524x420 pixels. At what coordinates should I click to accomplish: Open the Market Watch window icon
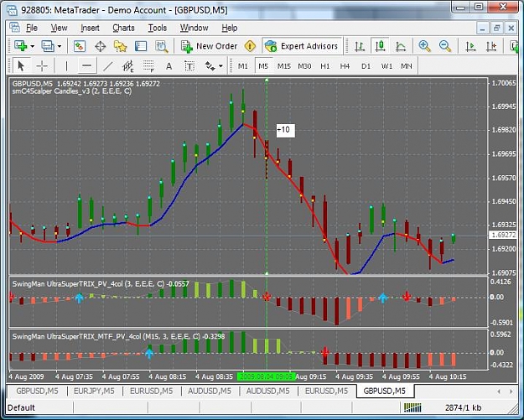pos(80,46)
